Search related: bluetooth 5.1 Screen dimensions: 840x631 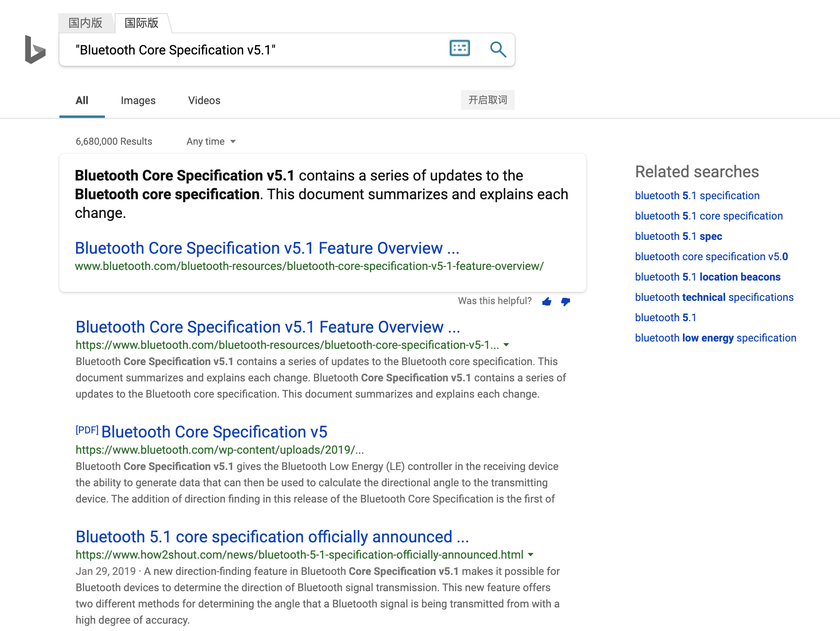666,318
